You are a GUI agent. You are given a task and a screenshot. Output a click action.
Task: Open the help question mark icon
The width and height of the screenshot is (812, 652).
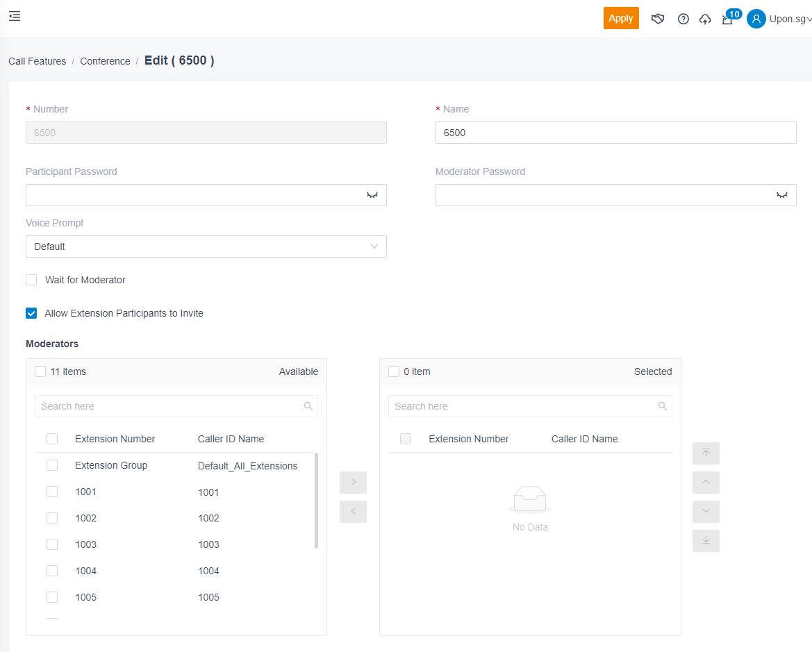[x=683, y=19]
